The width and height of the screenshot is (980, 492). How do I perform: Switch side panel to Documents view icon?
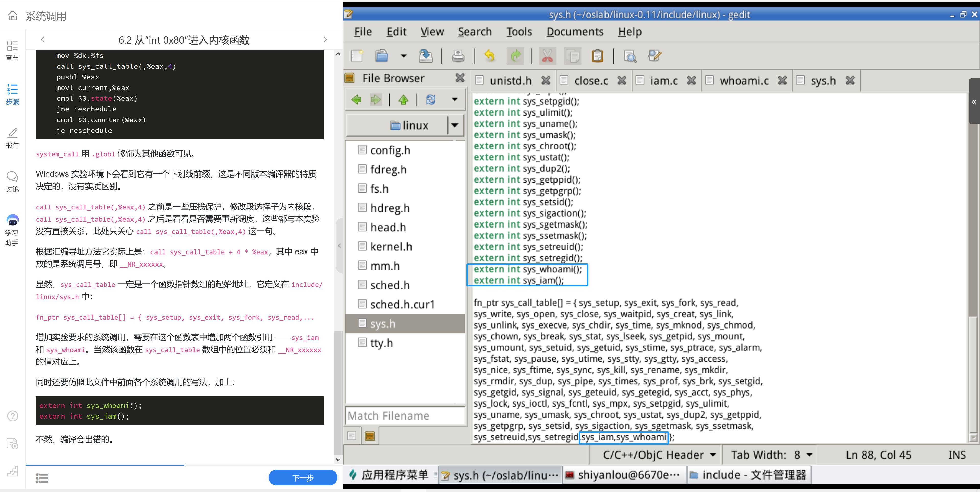352,436
